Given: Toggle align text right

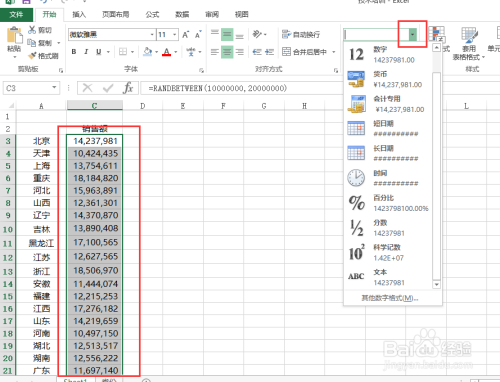Looking at the screenshot, I should [x=239, y=52].
